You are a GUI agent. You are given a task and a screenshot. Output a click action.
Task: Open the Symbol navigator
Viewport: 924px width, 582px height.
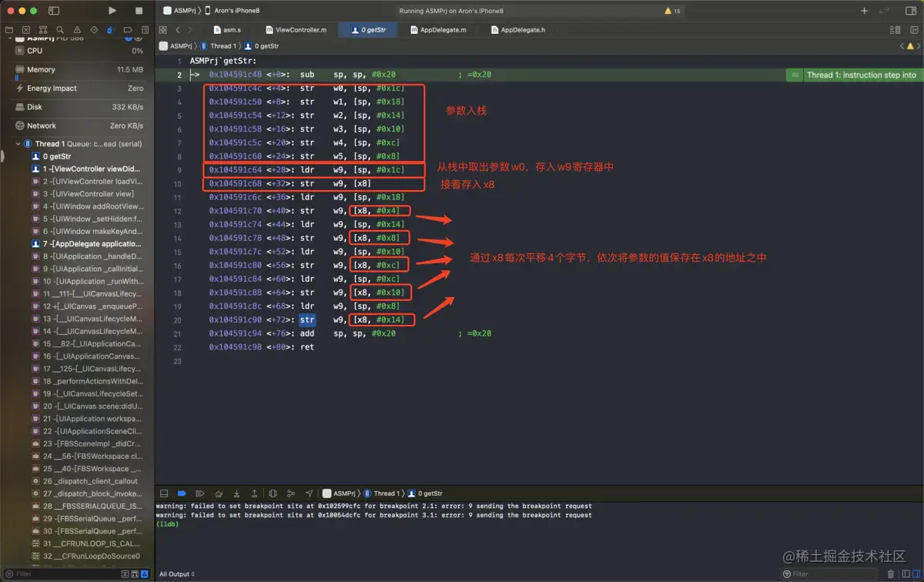[43, 30]
